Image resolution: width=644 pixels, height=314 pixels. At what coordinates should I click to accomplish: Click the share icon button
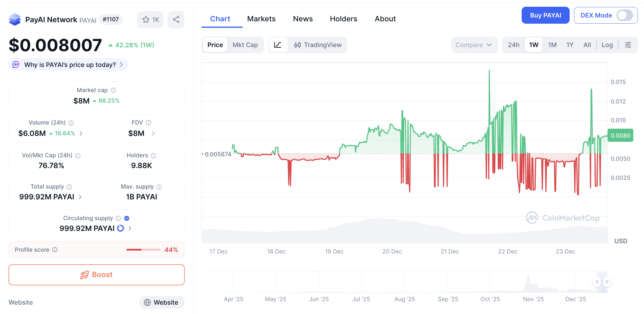pos(176,20)
